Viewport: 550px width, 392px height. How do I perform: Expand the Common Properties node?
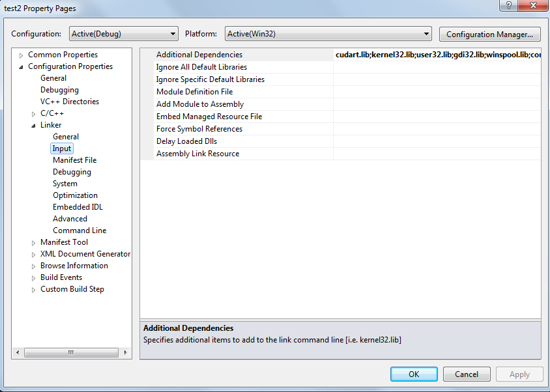(22, 55)
